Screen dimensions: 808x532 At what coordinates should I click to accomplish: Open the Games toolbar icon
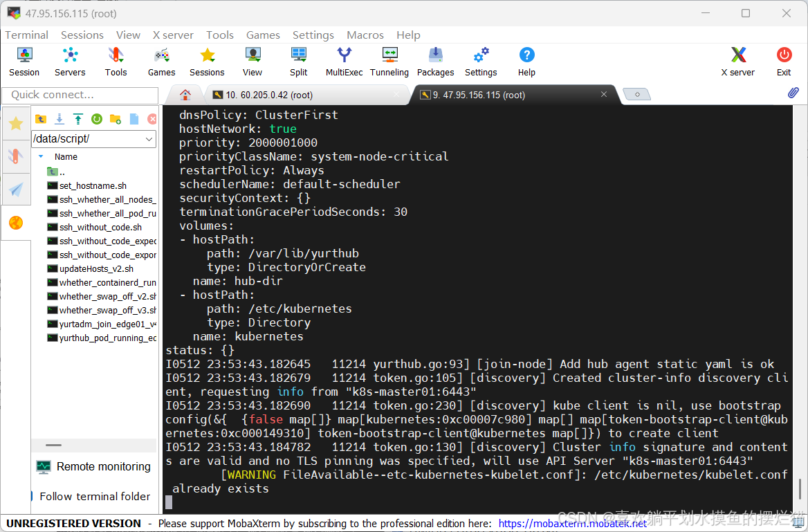(162, 62)
